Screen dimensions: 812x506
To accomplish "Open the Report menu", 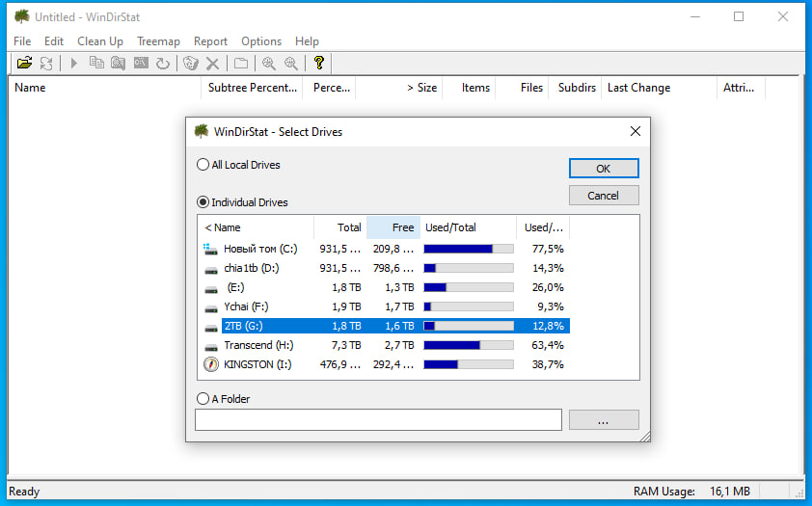I will [210, 41].
